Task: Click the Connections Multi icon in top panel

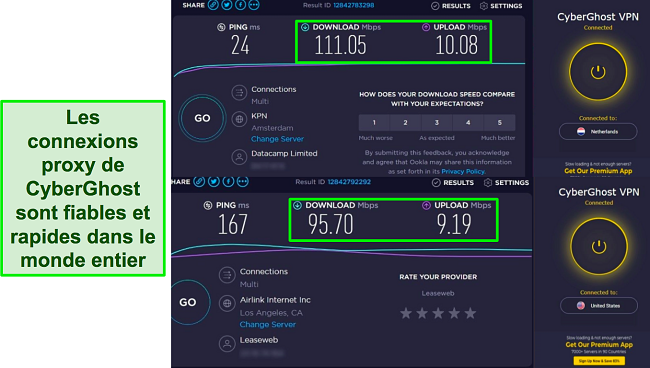Action: tap(239, 92)
